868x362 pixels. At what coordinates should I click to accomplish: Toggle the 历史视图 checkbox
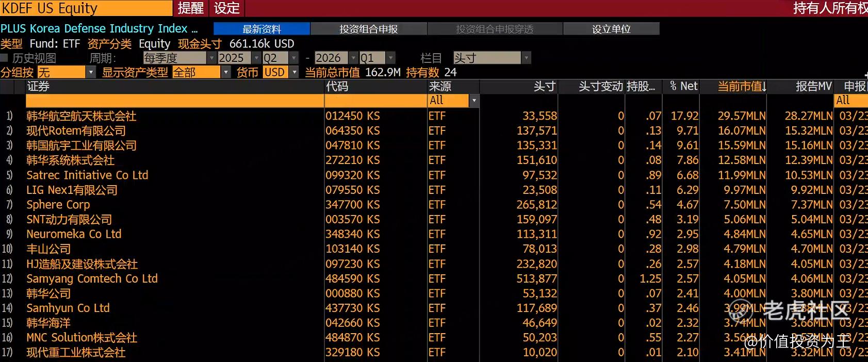click(x=4, y=58)
